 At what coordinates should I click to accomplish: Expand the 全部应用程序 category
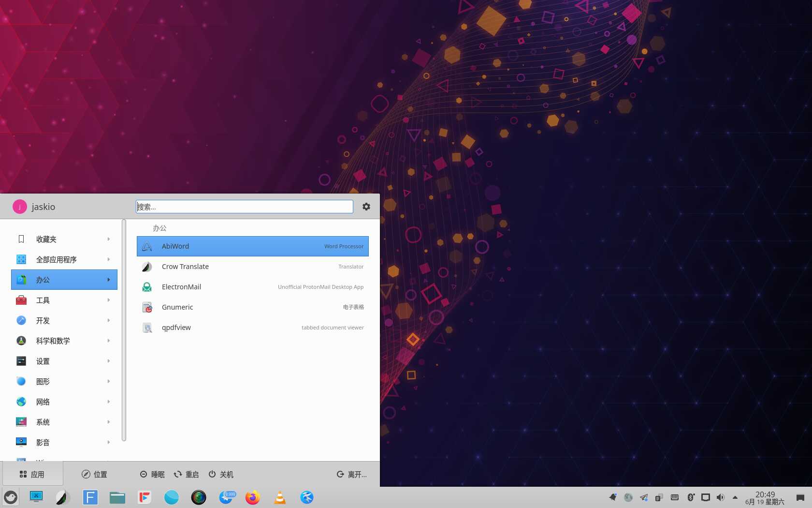(64, 259)
